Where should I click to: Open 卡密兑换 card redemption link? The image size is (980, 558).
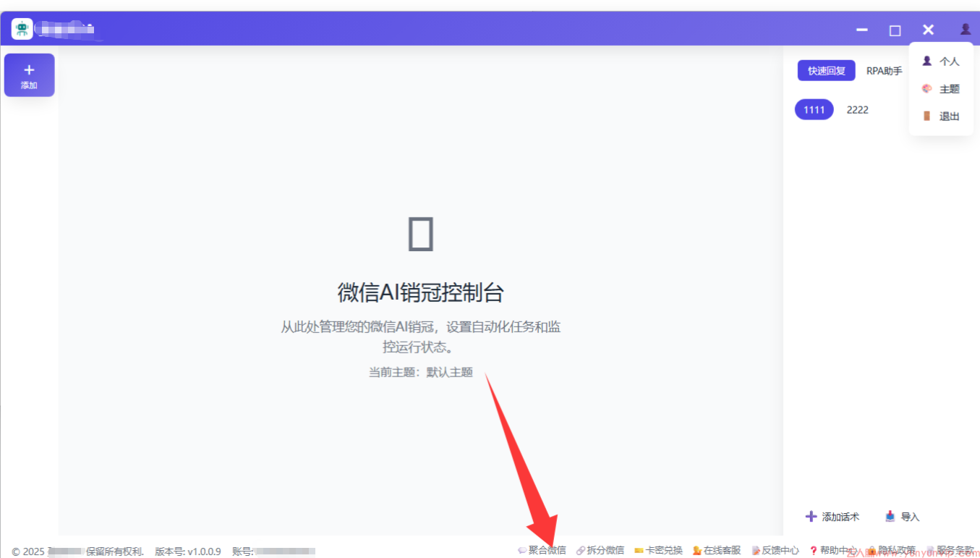(658, 550)
